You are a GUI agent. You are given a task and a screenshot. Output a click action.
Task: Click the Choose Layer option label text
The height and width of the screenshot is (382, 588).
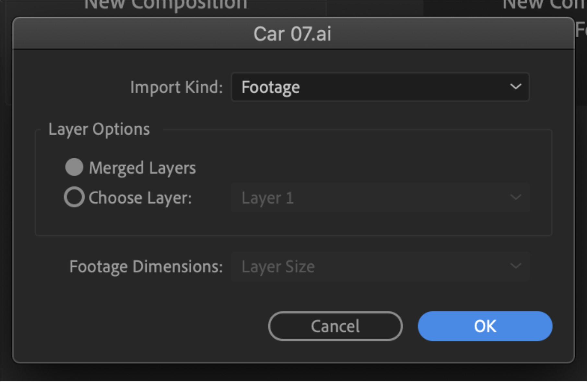pyautogui.click(x=140, y=198)
